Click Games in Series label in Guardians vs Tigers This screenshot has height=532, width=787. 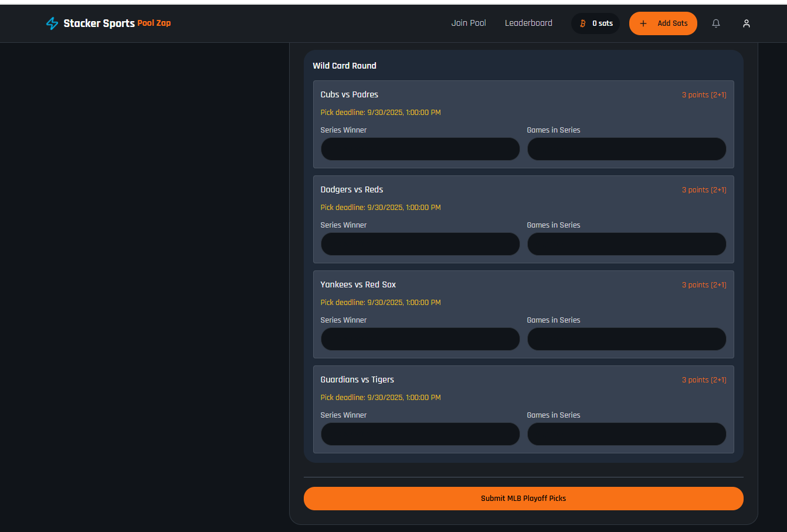(x=553, y=415)
